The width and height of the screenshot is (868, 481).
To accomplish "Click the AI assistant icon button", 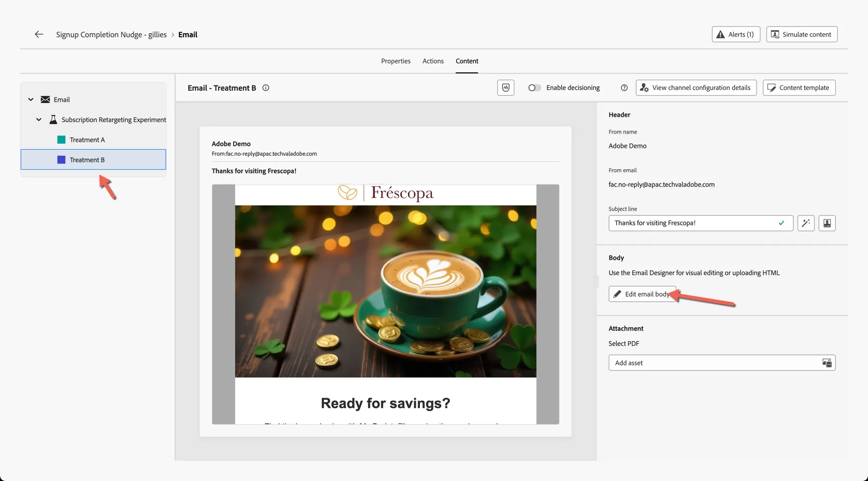I will coord(505,87).
